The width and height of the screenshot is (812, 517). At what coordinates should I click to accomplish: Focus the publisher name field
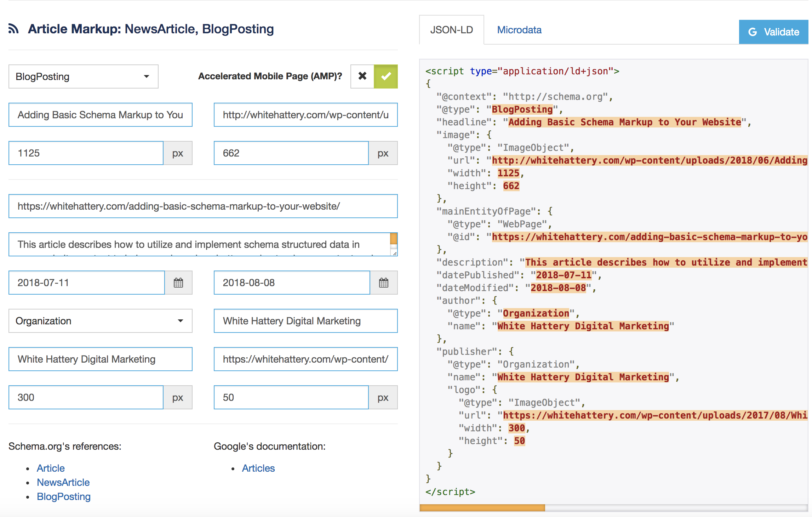coord(101,359)
